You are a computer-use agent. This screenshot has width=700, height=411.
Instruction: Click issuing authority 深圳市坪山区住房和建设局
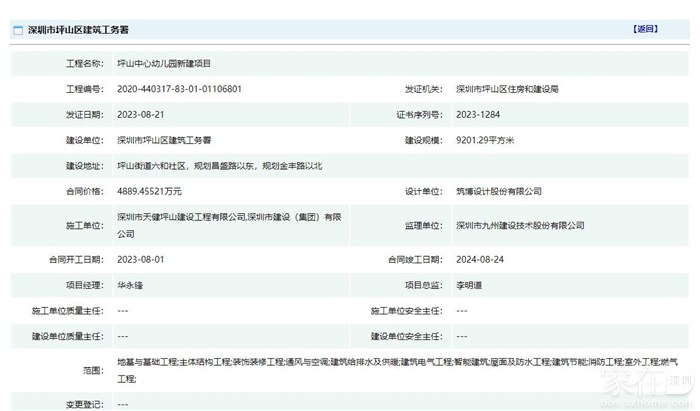pos(520,89)
